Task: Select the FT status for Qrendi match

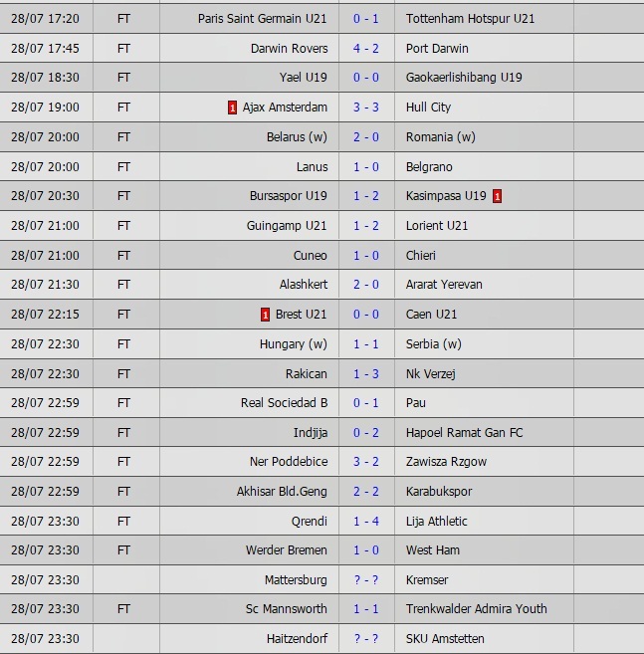Action: (x=123, y=522)
